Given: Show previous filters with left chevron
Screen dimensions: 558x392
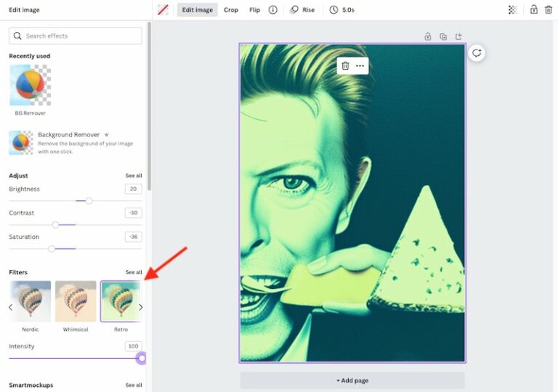Looking at the screenshot, I should point(11,307).
